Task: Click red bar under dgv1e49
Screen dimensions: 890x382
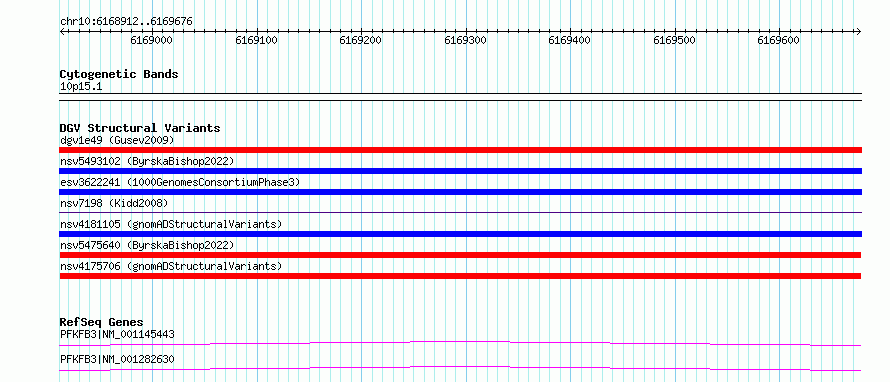Action: (x=461, y=150)
